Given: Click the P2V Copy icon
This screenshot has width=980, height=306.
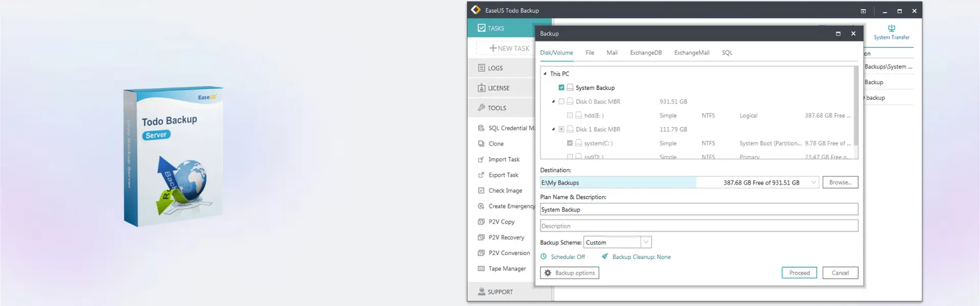Looking at the screenshot, I should (481, 222).
